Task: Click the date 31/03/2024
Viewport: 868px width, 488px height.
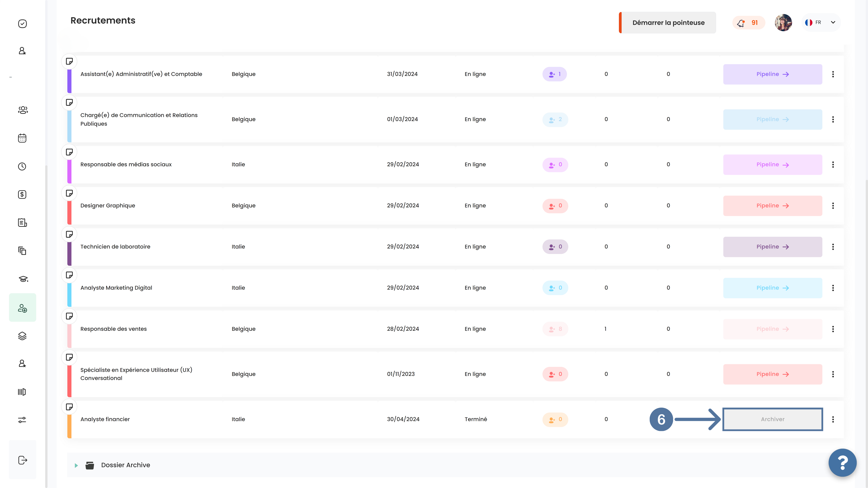Action: 402,74
